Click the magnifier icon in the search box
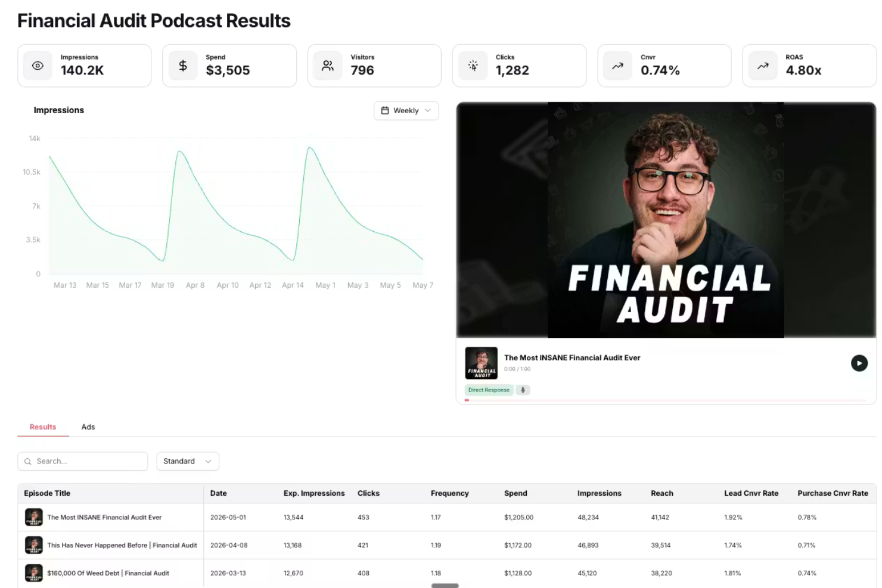The width and height of the screenshot is (882, 588). tap(28, 461)
